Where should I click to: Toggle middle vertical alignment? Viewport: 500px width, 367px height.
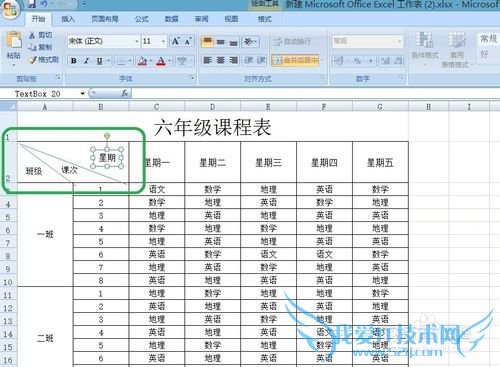[x=220, y=41]
